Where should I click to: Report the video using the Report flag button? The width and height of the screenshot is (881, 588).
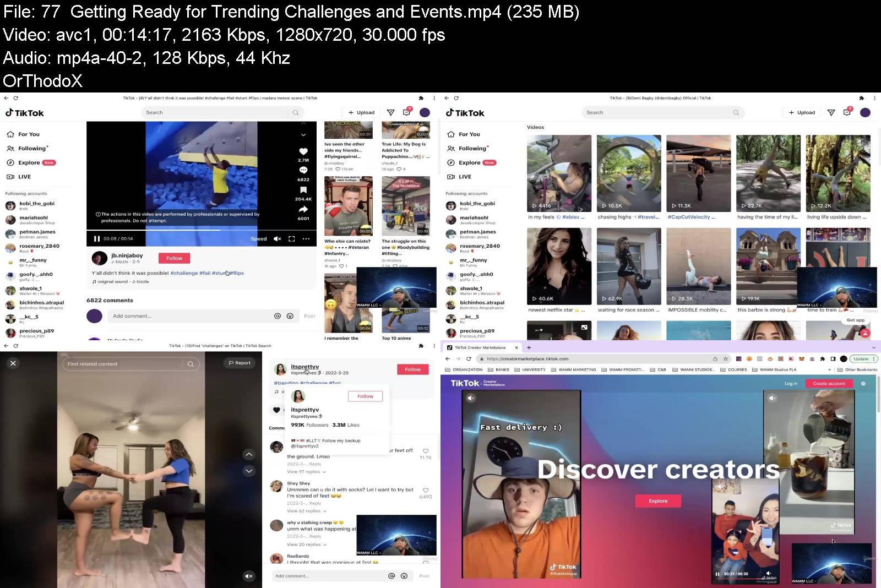coord(240,363)
